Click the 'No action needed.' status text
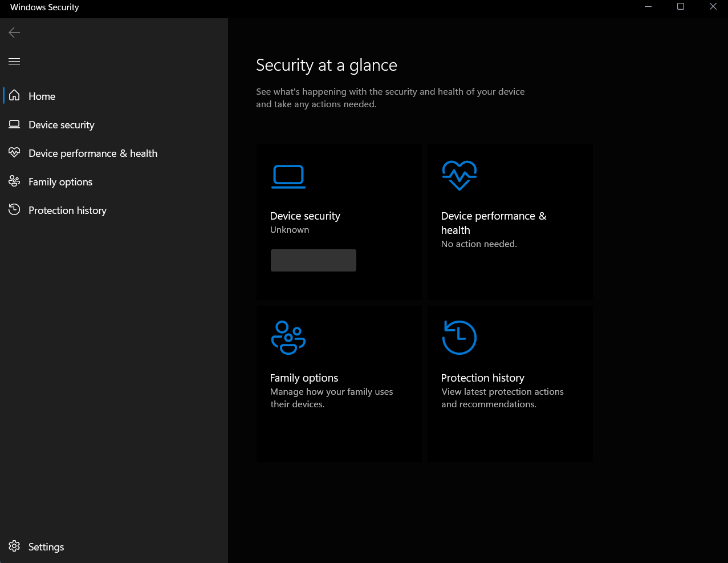 pyautogui.click(x=479, y=244)
